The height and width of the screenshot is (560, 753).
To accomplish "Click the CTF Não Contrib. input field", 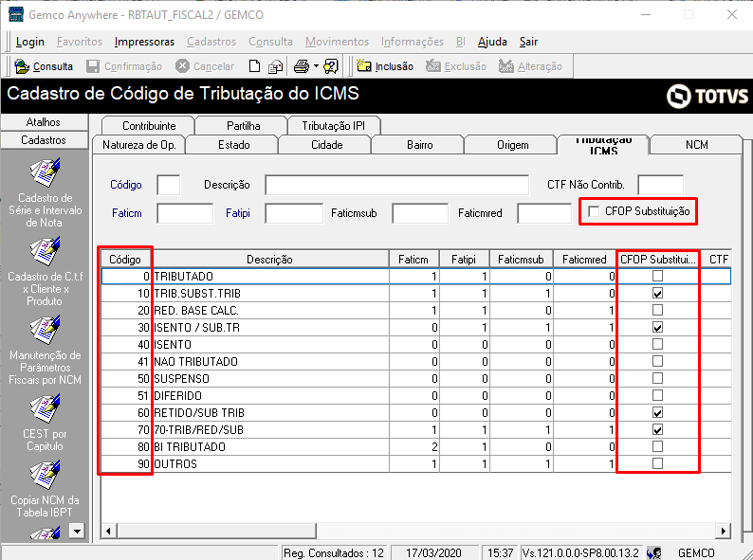I will click(x=660, y=185).
